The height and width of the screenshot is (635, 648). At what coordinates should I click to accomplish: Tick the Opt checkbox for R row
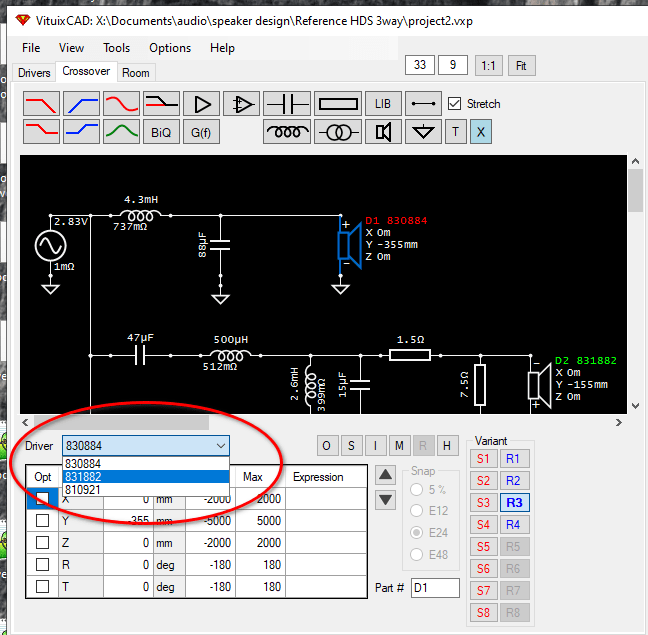point(42,564)
